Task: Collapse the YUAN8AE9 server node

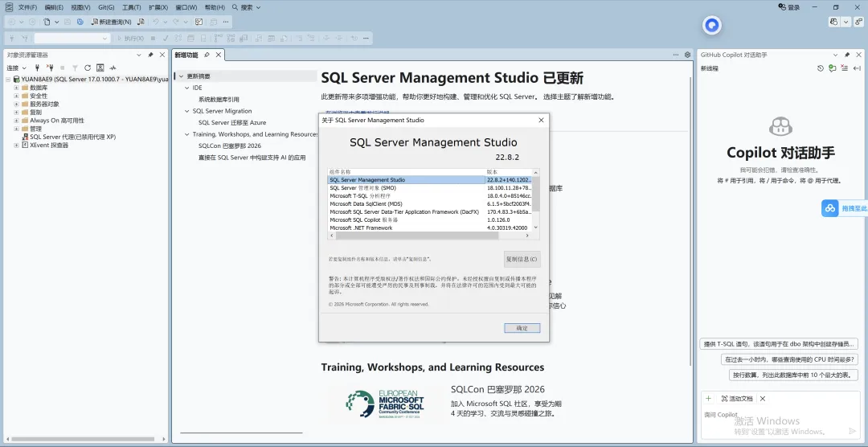Action: pos(8,80)
